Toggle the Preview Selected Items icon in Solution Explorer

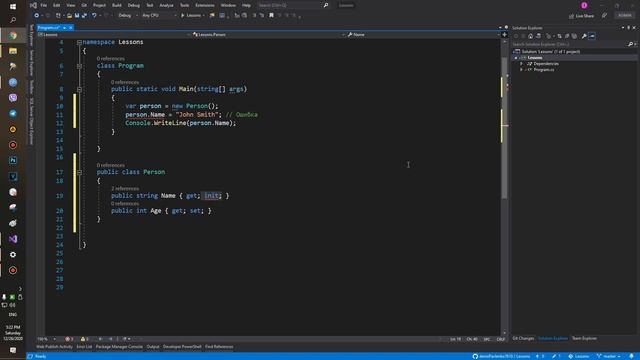click(x=592, y=36)
